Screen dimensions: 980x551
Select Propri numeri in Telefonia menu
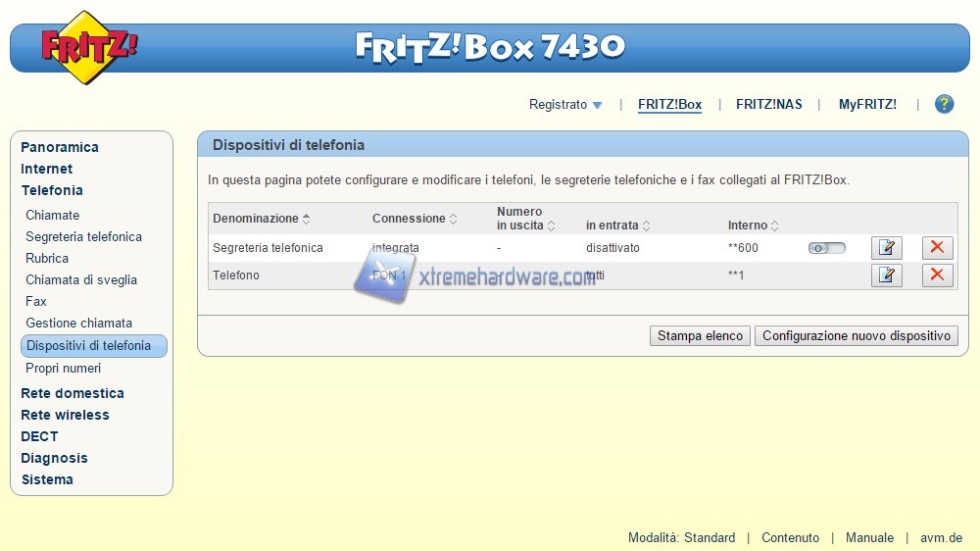[63, 369]
